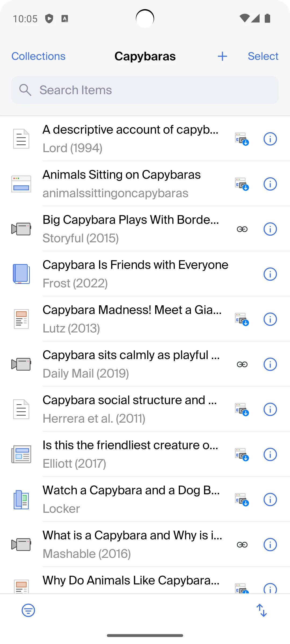Viewport: 290px width, 644px height.
Task: Tap webpage icon of Animals Sitting on Capybaras
Action: click(x=21, y=184)
